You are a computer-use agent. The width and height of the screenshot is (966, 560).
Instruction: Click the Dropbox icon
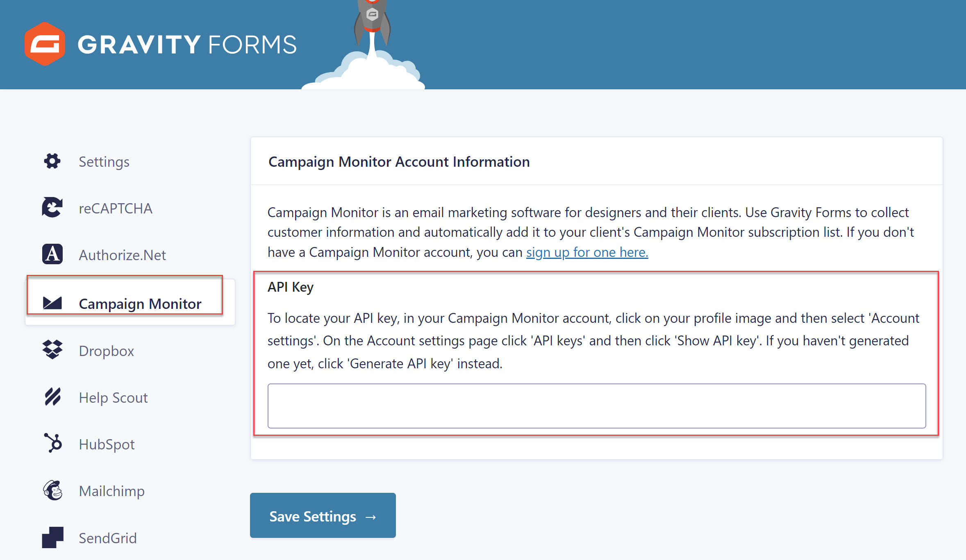(52, 349)
